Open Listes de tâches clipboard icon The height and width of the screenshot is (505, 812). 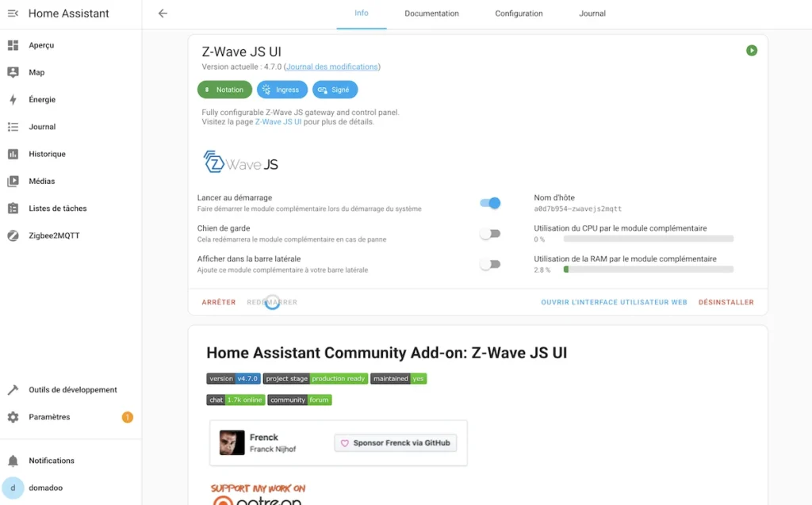pos(13,209)
